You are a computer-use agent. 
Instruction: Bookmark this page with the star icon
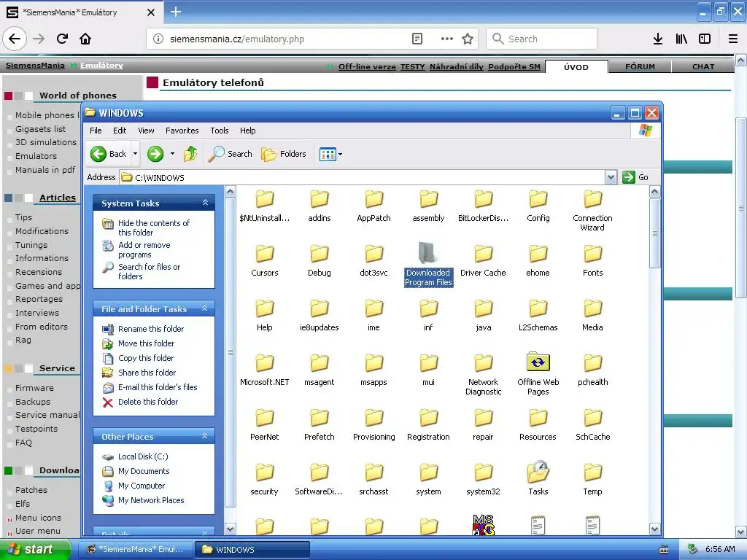point(468,39)
